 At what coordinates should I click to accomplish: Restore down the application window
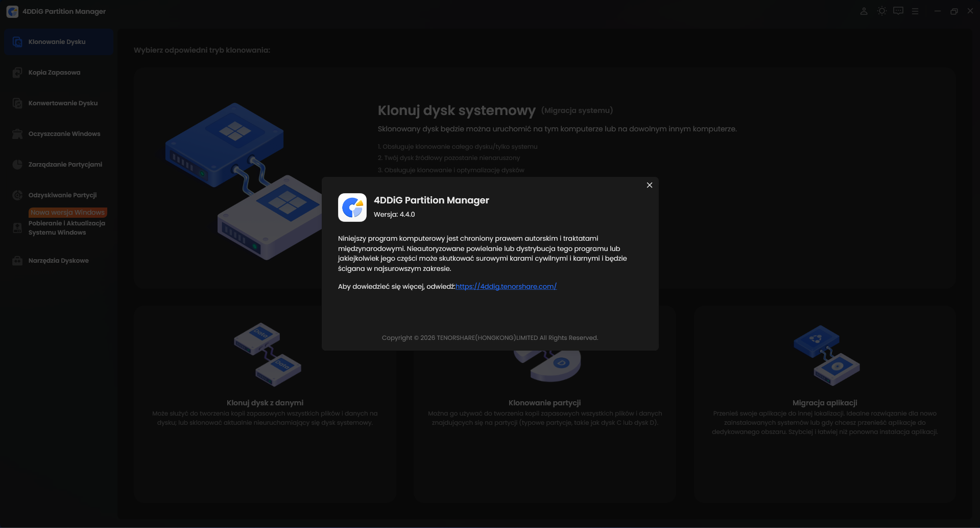(x=954, y=11)
